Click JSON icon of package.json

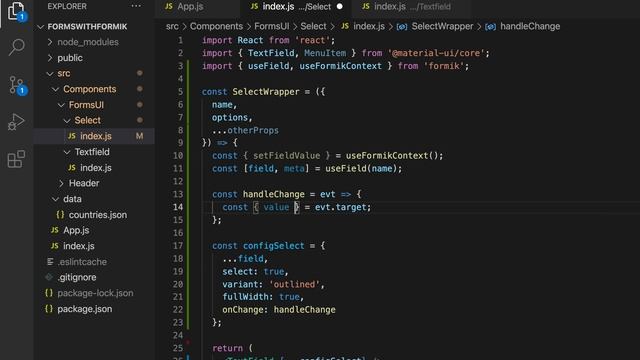pos(49,309)
